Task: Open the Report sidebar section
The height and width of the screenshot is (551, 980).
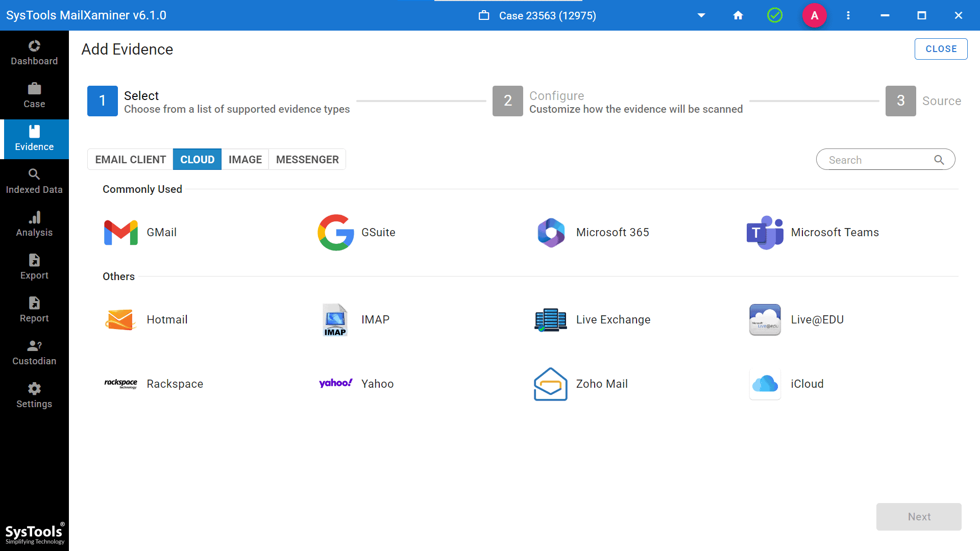Action: (34, 310)
